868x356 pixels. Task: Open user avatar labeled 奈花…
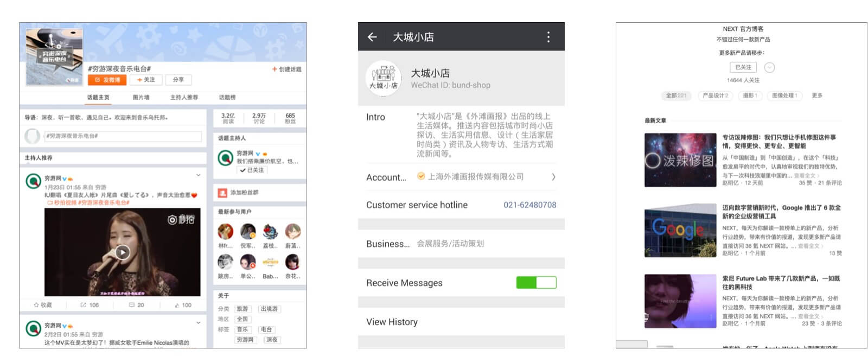coord(293,262)
